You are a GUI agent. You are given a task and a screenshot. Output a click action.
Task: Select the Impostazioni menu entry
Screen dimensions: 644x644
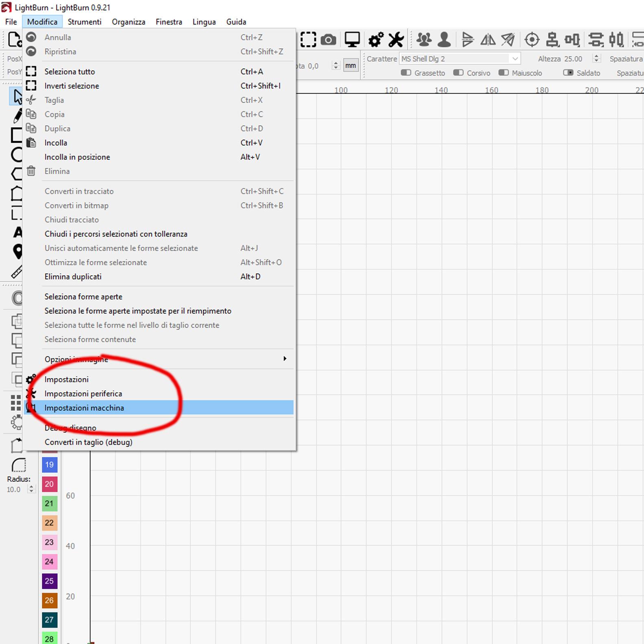(159, 379)
